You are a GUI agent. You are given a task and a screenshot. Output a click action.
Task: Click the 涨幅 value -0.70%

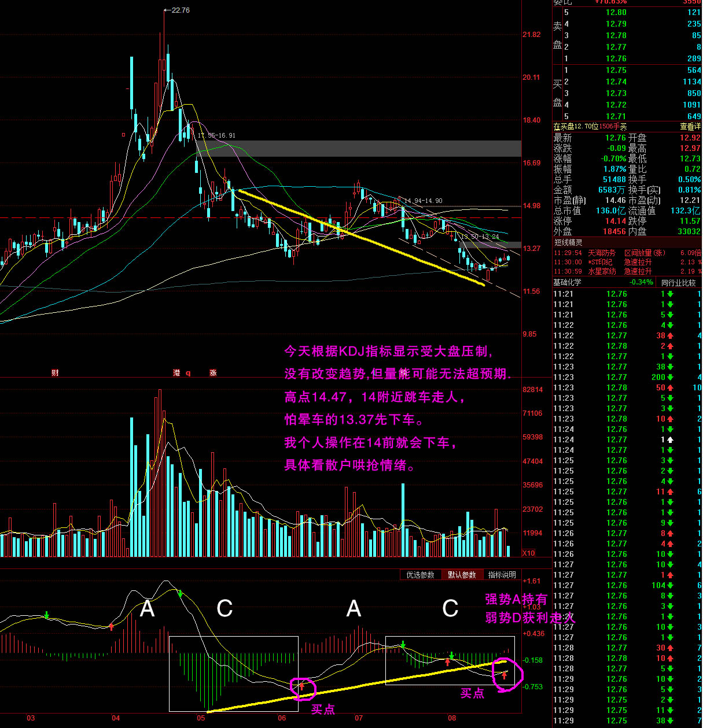point(613,158)
